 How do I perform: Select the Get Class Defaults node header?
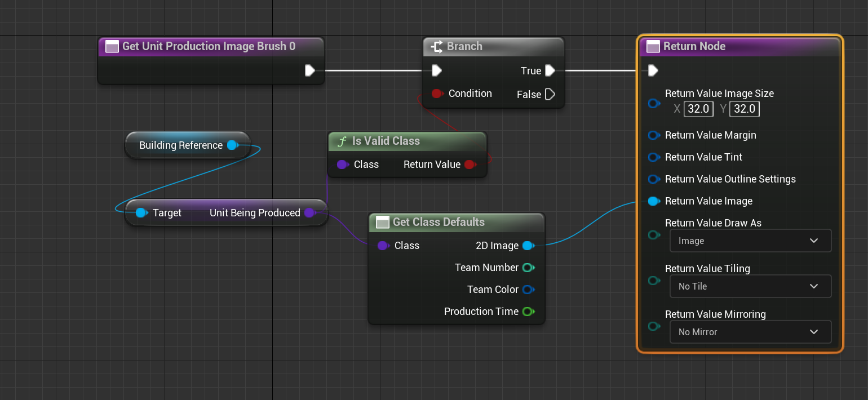(x=456, y=222)
